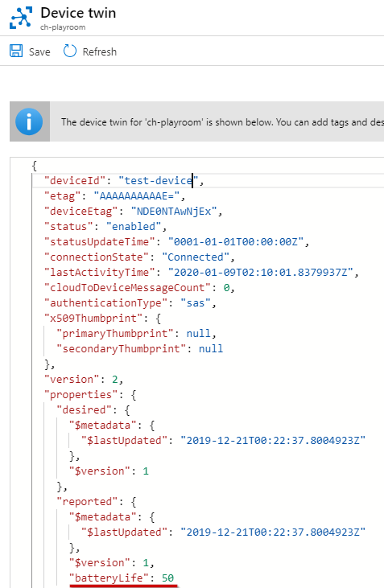
Task: Click the connectionState value Connected
Action: [195, 257]
